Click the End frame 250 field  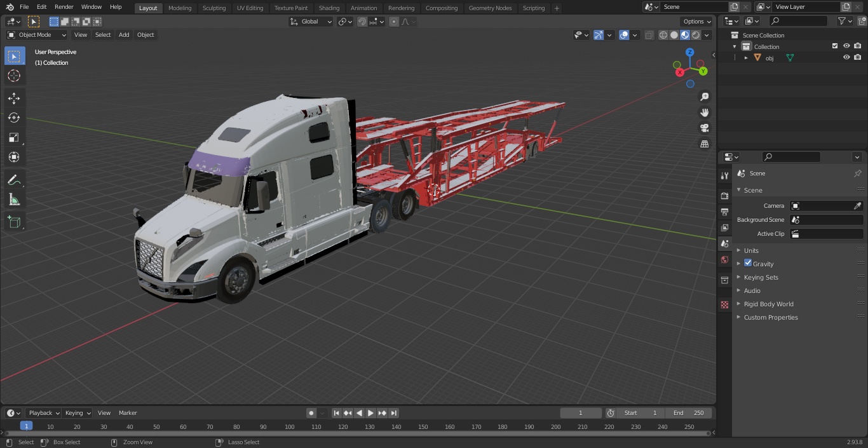pos(689,413)
